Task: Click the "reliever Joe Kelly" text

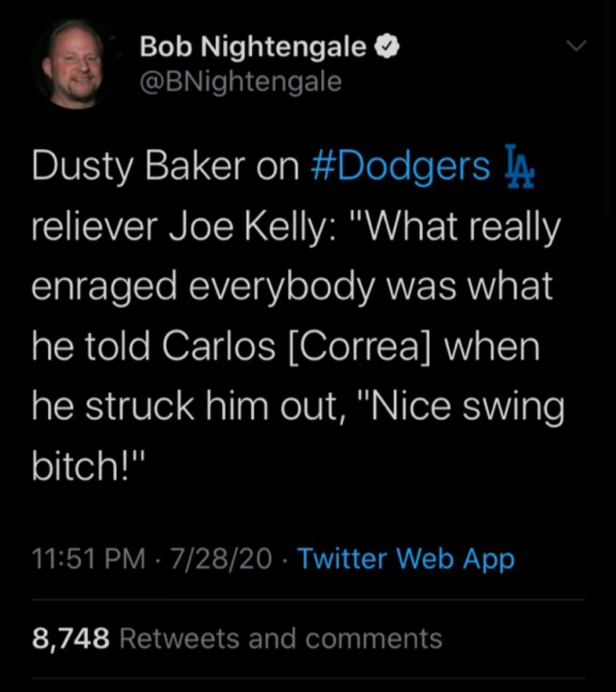Action: pos(181,229)
